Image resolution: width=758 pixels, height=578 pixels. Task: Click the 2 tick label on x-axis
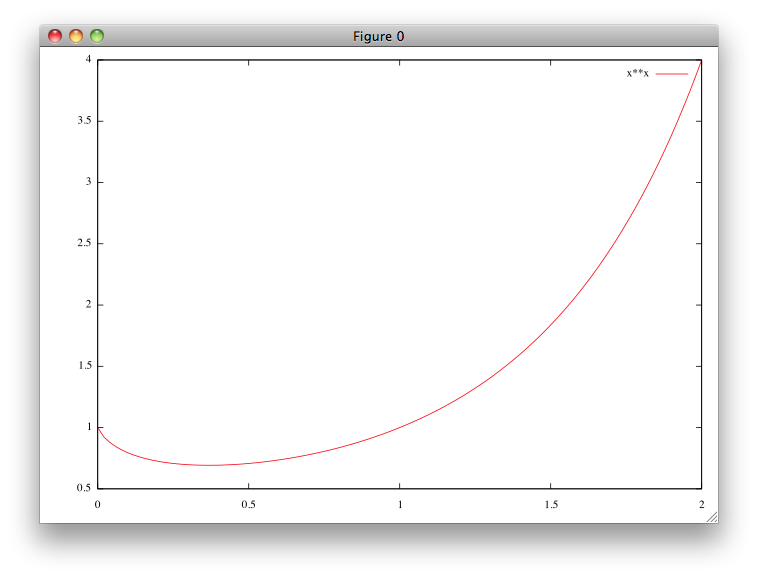click(x=701, y=503)
